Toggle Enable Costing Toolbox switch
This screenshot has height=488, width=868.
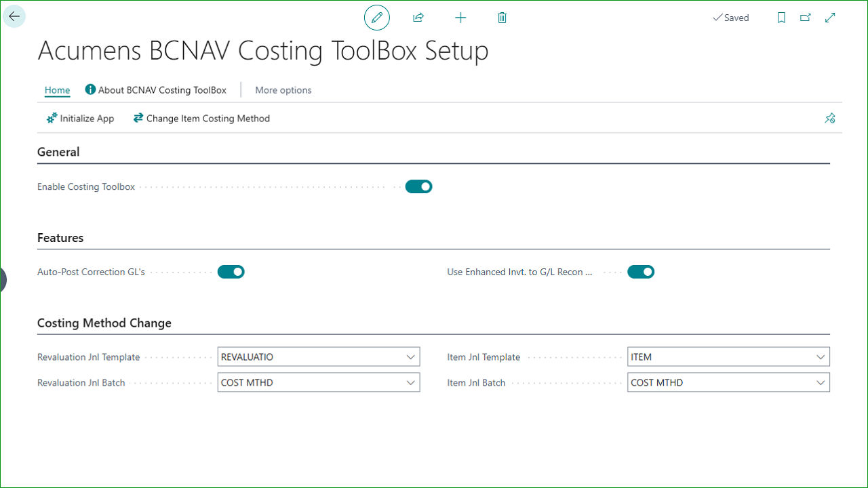[418, 186]
